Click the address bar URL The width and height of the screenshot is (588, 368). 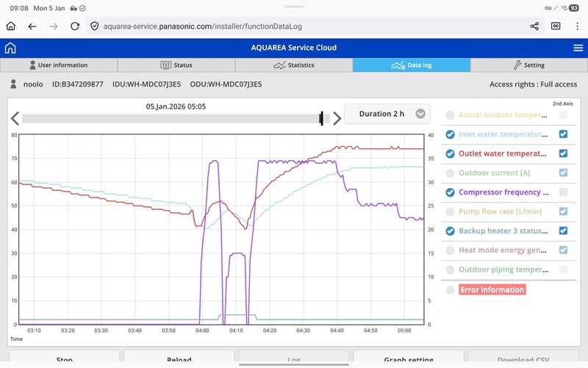(203, 26)
